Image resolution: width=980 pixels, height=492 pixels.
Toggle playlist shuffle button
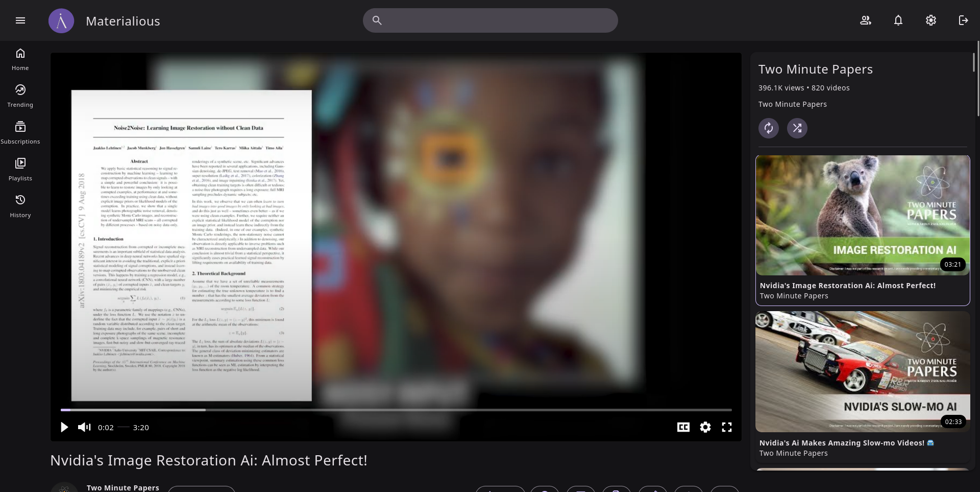[797, 128]
